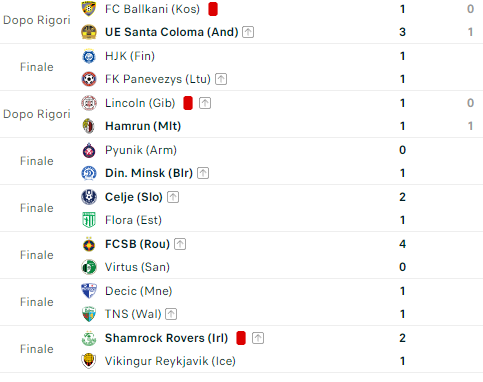Click the Flora team crest

click(x=89, y=220)
